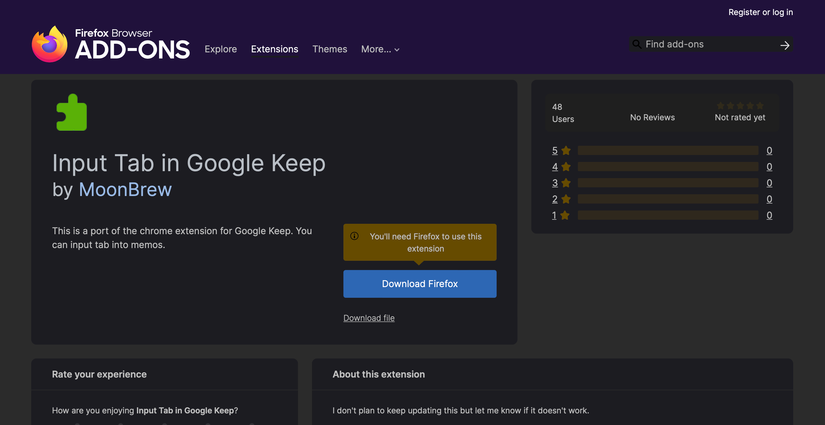The image size is (825, 425).
Task: Click the You'll need Firefox notice
Action: point(420,242)
